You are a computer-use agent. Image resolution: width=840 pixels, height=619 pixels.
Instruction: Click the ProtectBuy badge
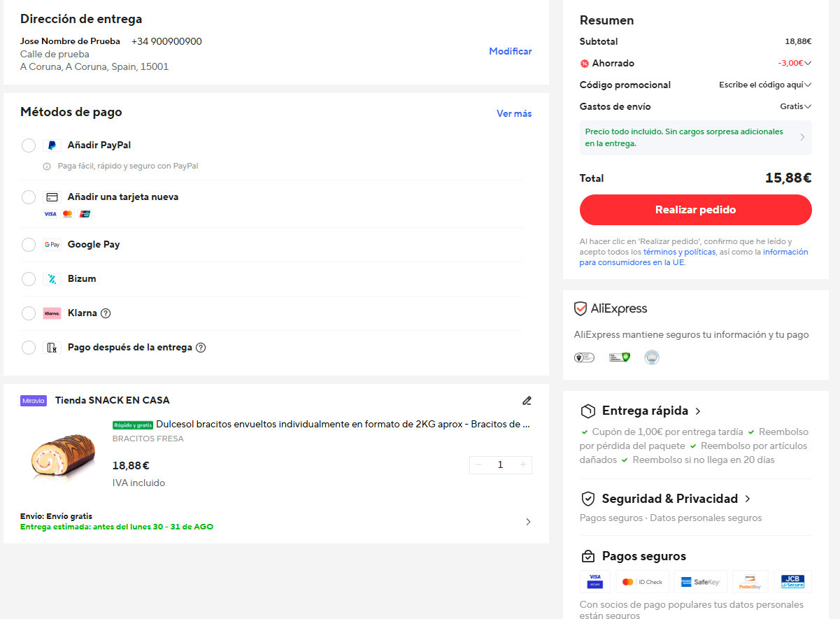tap(750, 582)
